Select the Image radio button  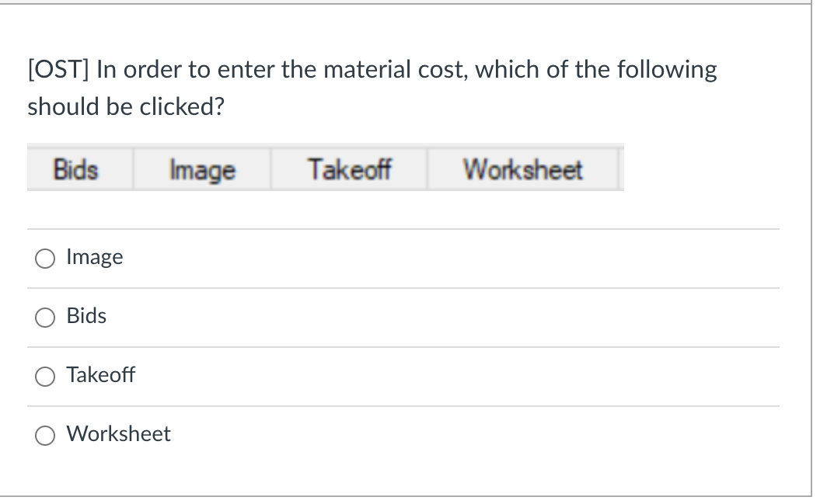pos(44,258)
